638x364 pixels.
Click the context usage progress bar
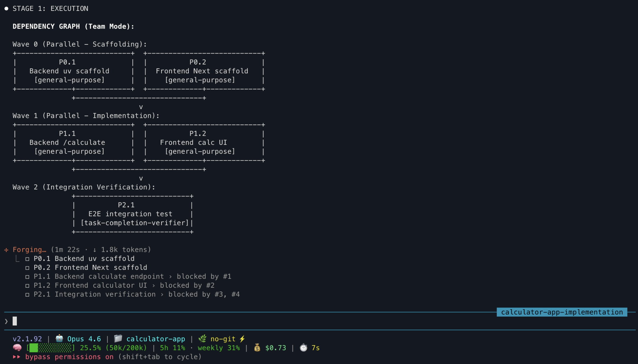point(50,348)
